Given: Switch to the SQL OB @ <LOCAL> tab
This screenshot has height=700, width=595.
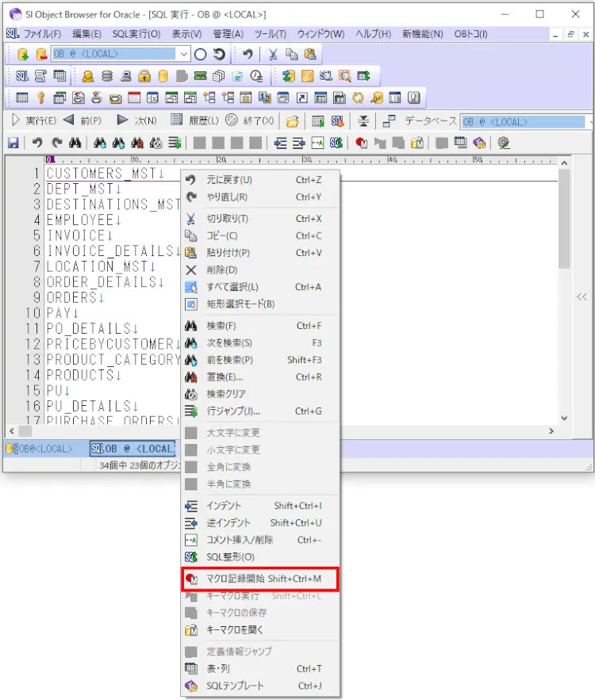Looking at the screenshot, I should 132,449.
